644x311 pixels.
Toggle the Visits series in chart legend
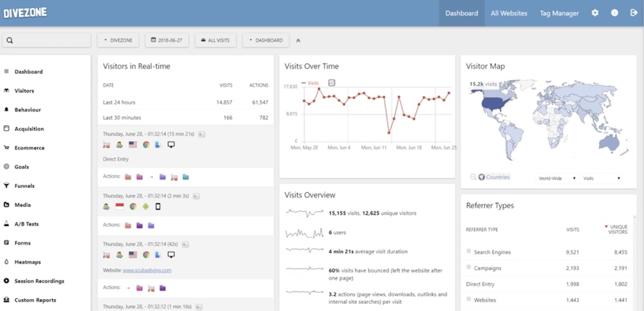click(310, 83)
